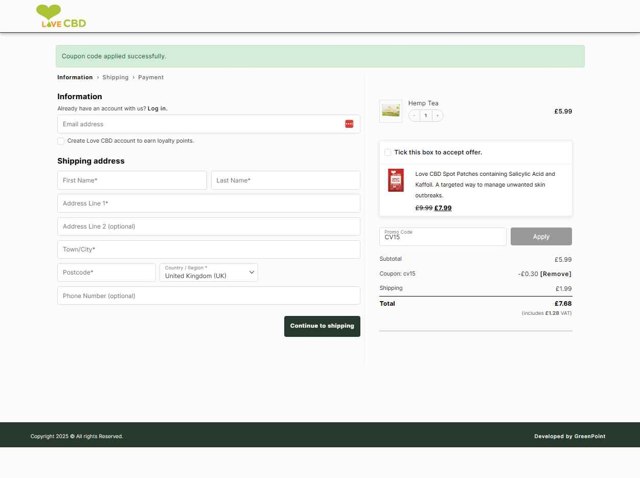Click the Log in link
Image resolution: width=640 pixels, height=478 pixels.
[157, 109]
